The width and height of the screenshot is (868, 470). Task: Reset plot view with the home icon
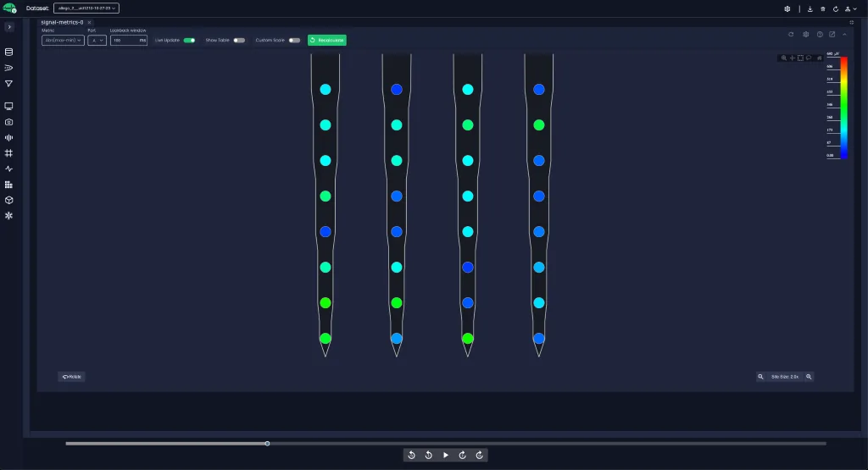(820, 58)
